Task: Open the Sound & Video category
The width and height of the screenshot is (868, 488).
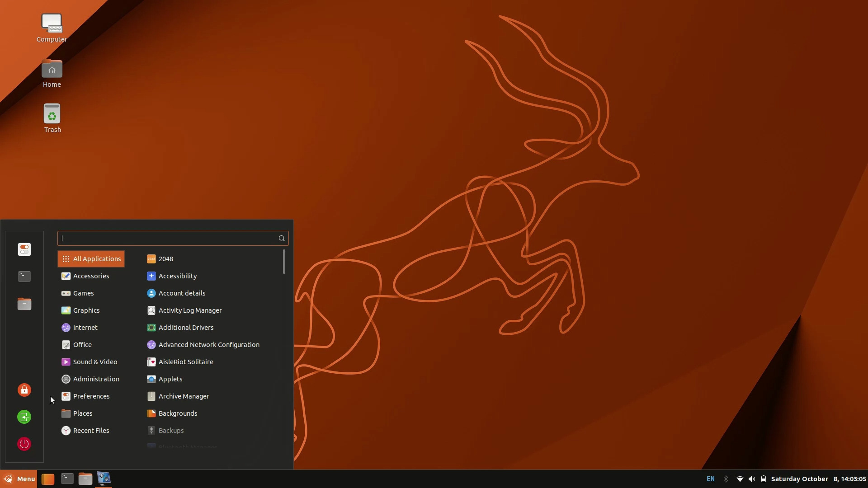Action: click(95, 361)
